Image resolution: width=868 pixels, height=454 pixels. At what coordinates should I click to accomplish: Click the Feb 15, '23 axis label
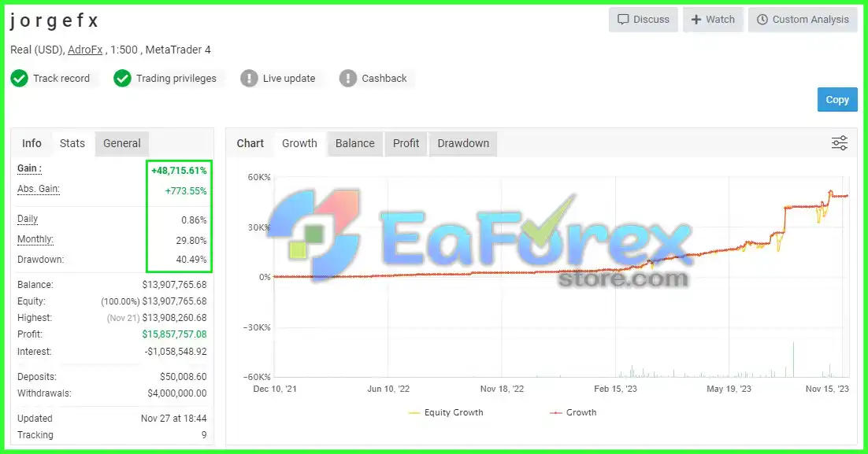click(x=616, y=389)
